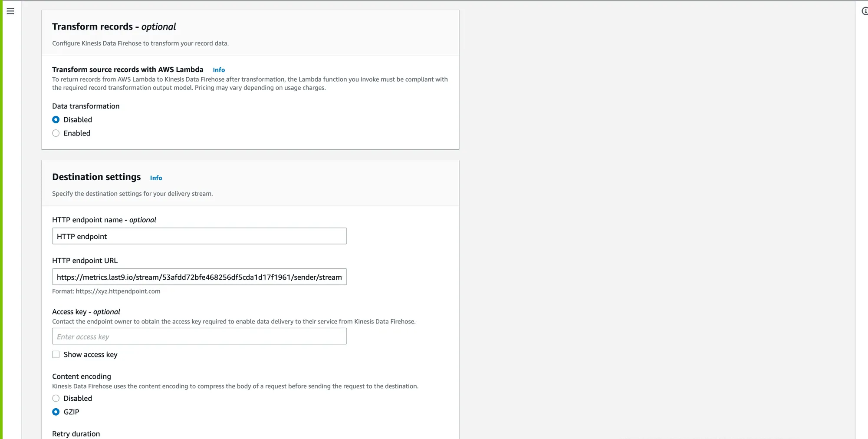This screenshot has width=868, height=439.
Task: Choose GZIP content encoding
Action: (56, 412)
